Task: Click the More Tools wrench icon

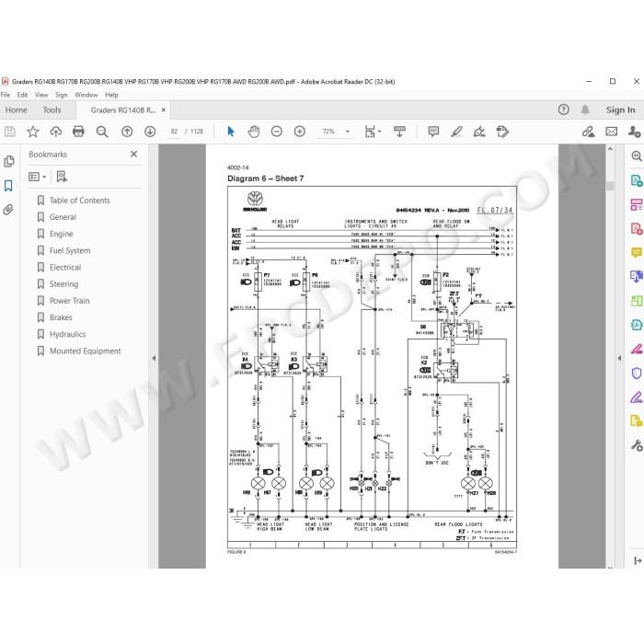Action: pos(637,445)
